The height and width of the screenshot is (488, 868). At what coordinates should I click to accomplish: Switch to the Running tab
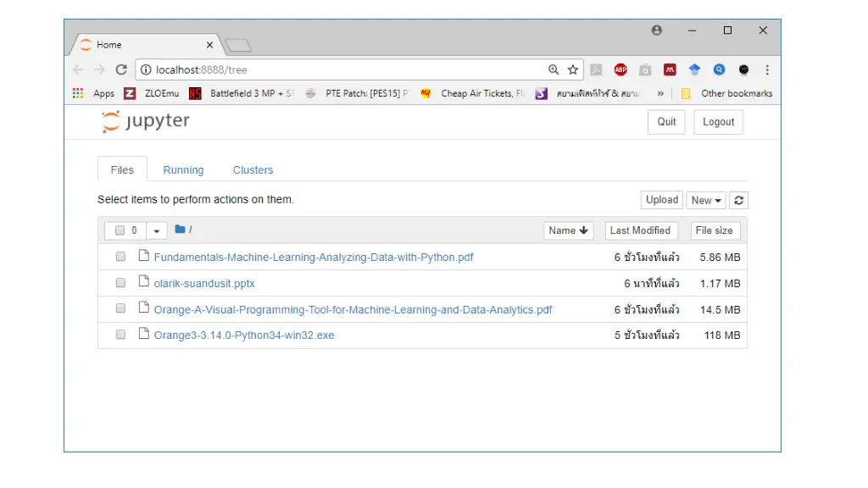pos(183,170)
